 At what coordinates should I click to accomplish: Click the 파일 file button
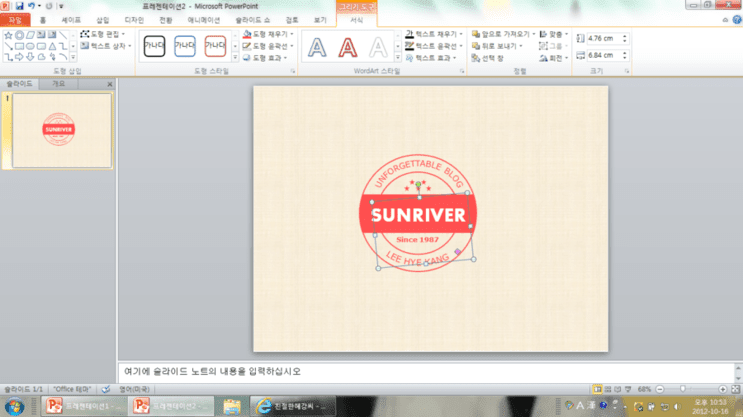pos(15,20)
